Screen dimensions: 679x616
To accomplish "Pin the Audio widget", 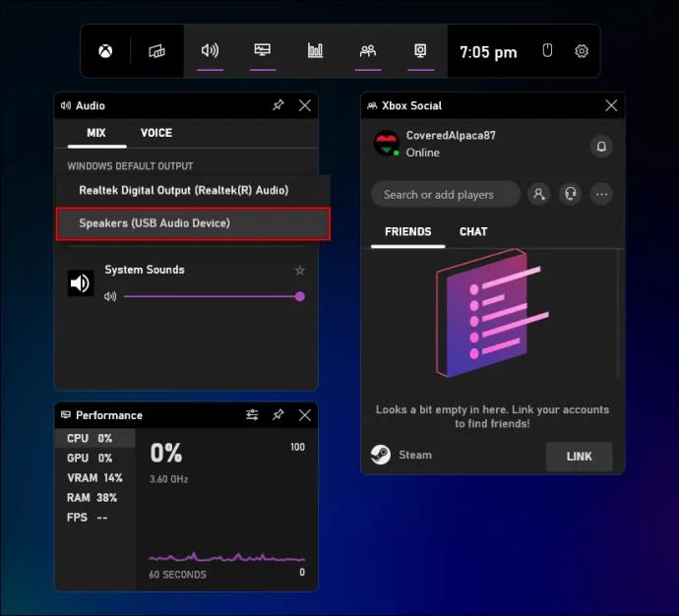I will [x=278, y=105].
